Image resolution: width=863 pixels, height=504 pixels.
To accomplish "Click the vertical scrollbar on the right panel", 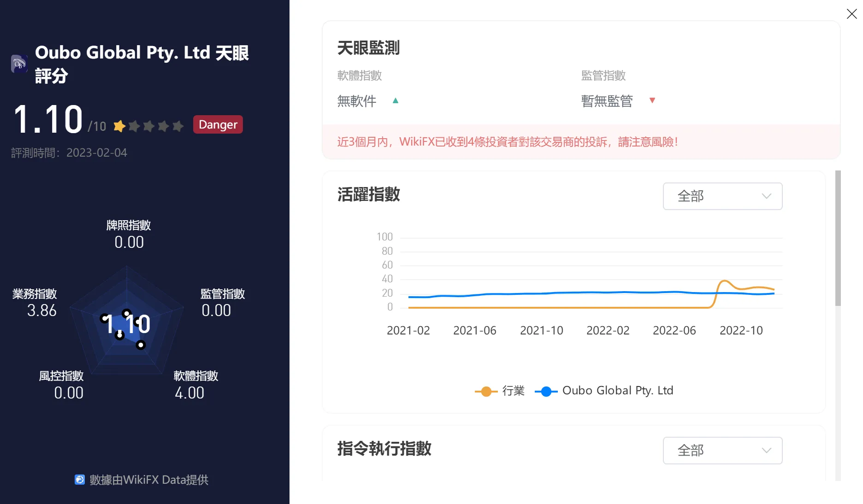I will coord(838,238).
